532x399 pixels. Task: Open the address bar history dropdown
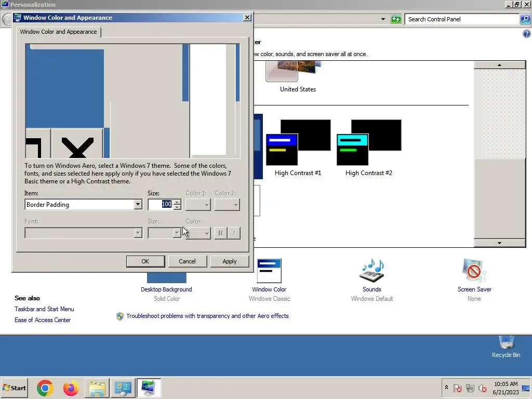[x=383, y=19]
